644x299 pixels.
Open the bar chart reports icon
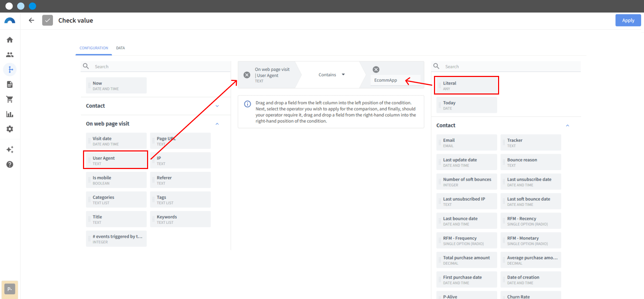pos(10,114)
